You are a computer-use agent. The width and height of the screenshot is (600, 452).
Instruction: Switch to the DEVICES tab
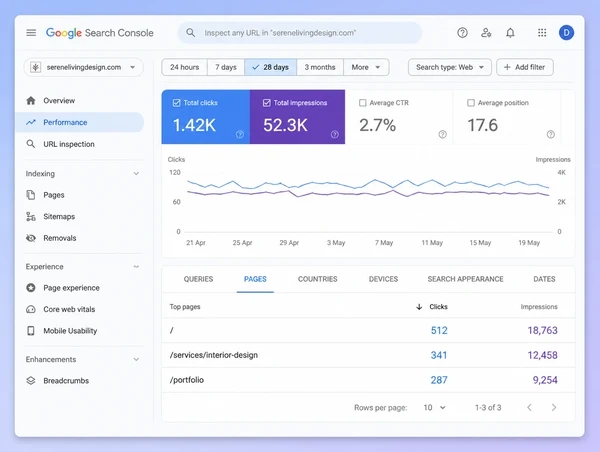click(x=383, y=279)
